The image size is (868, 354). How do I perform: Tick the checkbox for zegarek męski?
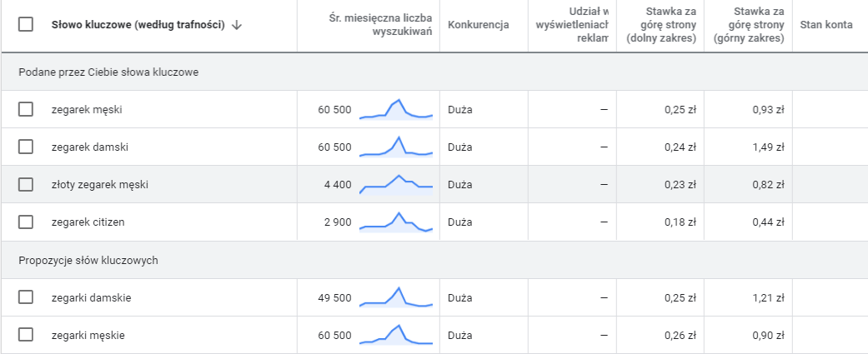26,109
